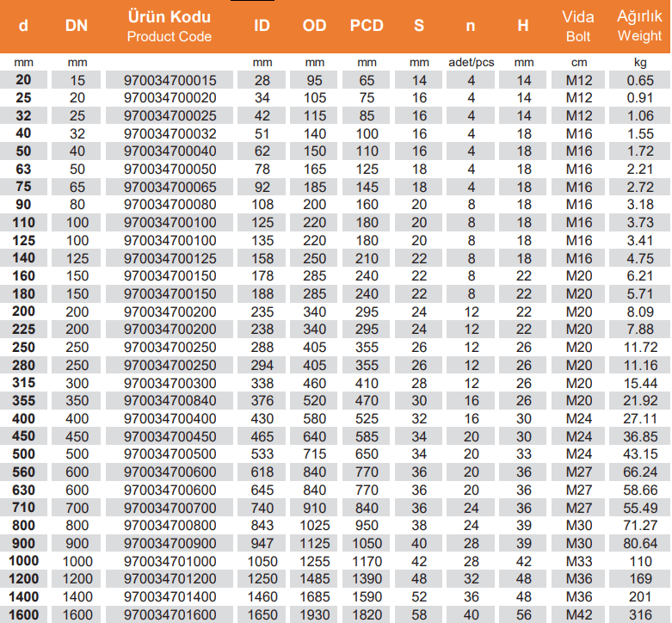Click the 'Vida Bolt' column header

pyautogui.click(x=578, y=26)
